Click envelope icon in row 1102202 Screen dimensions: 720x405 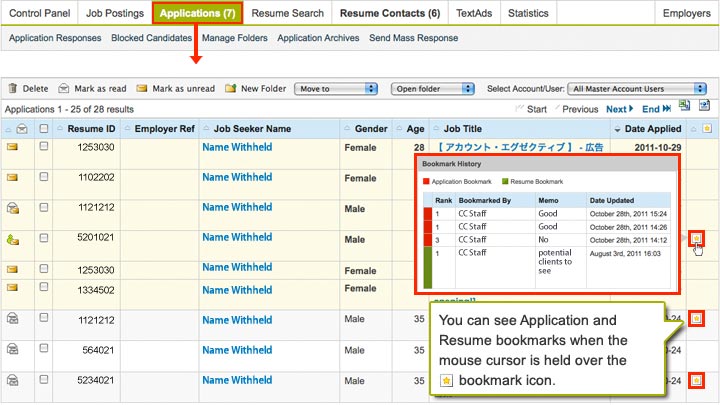pos(12,177)
